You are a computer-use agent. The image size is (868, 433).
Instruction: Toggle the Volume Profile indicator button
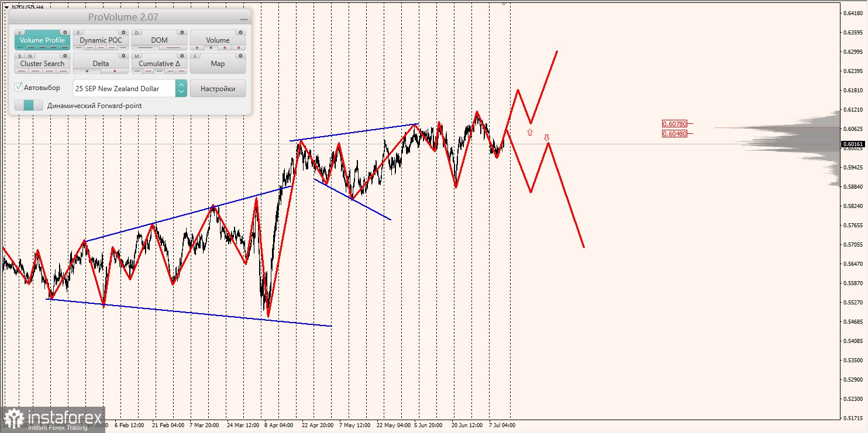click(42, 40)
